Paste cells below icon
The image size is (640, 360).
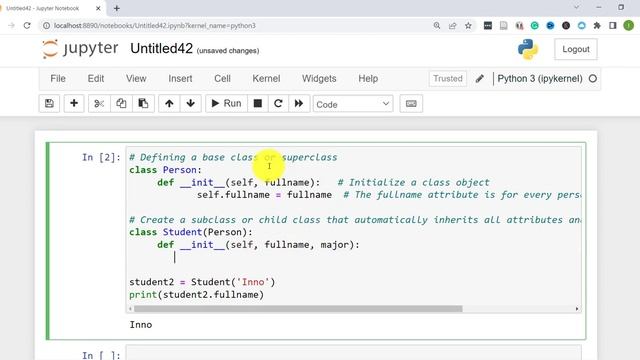coord(143,104)
